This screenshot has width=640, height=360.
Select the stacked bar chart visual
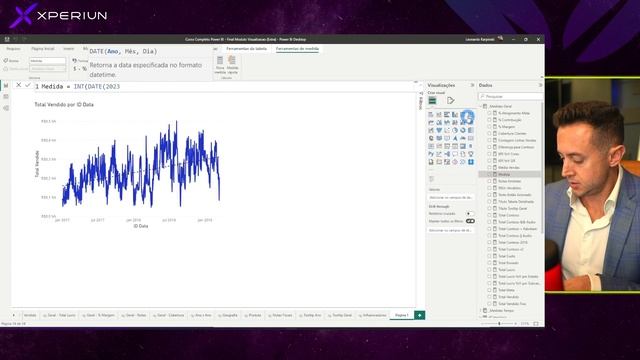(431, 115)
